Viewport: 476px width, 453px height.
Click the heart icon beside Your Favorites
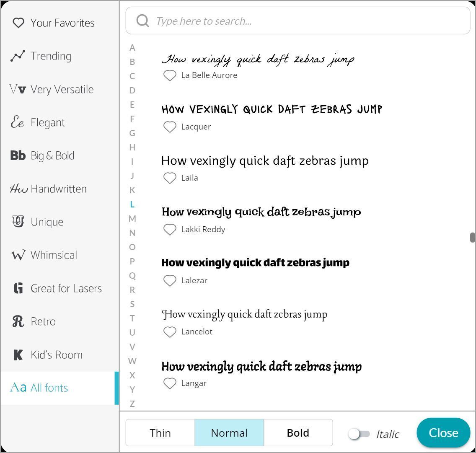point(18,23)
